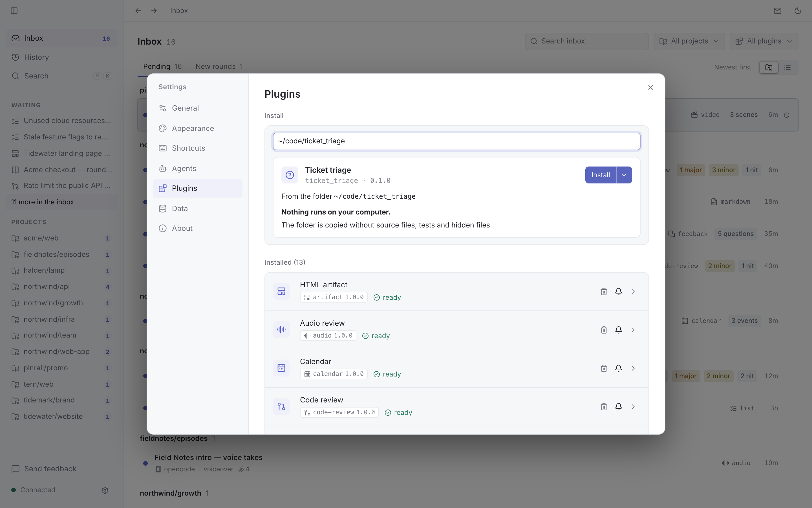The height and width of the screenshot is (508, 812).
Task: Toggle notifications bell for Code review
Action: click(x=618, y=407)
